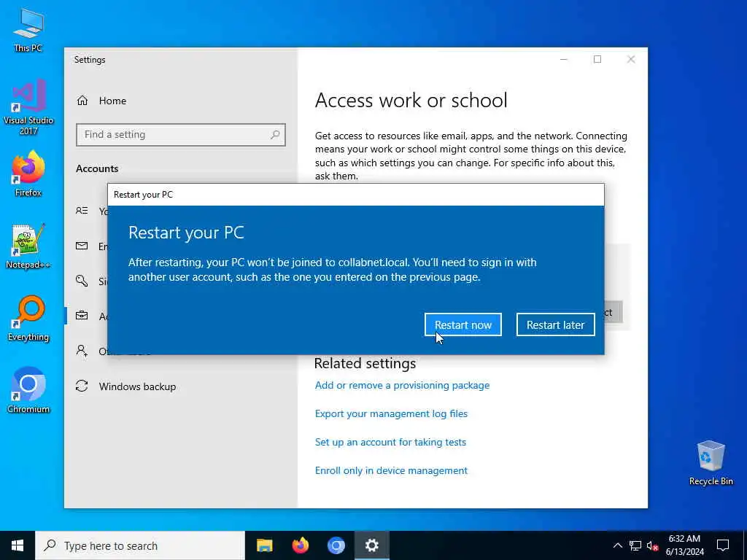Open the Sign-in options key icon
The width and height of the screenshot is (747, 560).
coord(82,281)
